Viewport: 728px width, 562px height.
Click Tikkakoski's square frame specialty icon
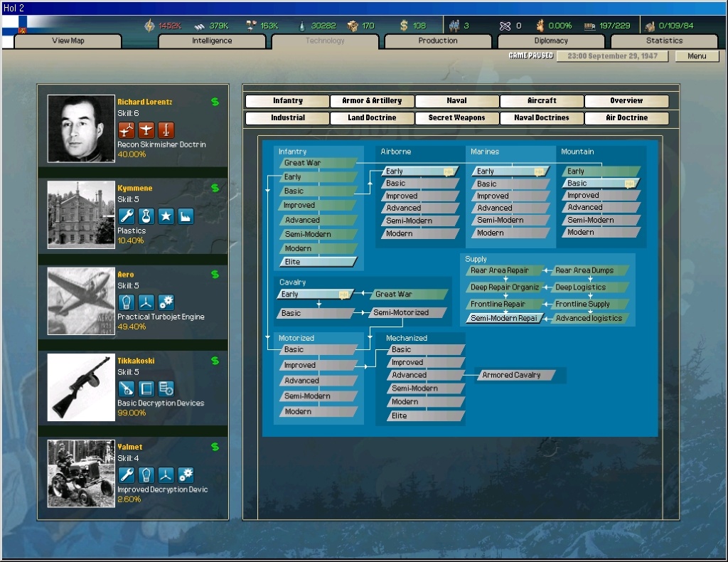pyautogui.click(x=146, y=388)
